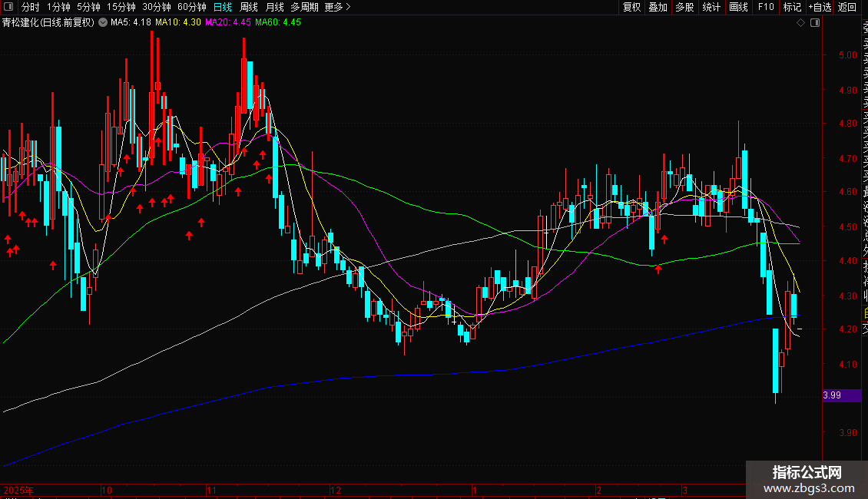Viewport: 868px width, 499px height.
Task: Open 多周期 multi-period view
Action: tap(304, 7)
